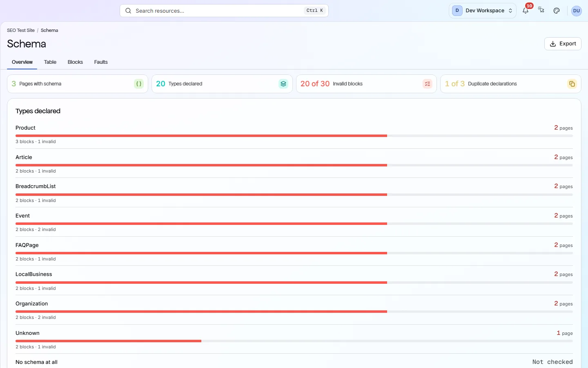Export the schema report
This screenshot has width=588, height=368.
click(x=563, y=44)
